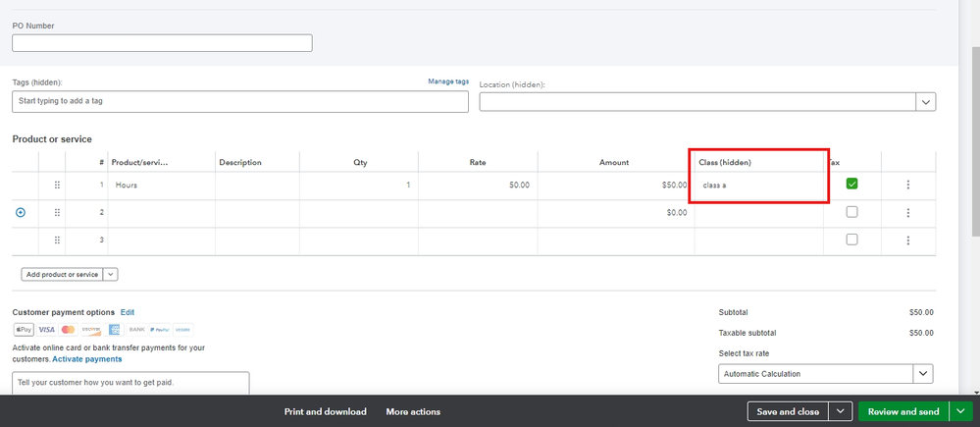980x427 pixels.
Task: Open Print and download menu
Action: [325, 412]
